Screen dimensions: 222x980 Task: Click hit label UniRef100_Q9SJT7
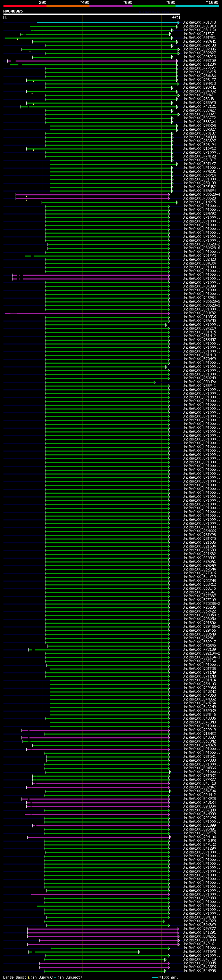(199, 80)
